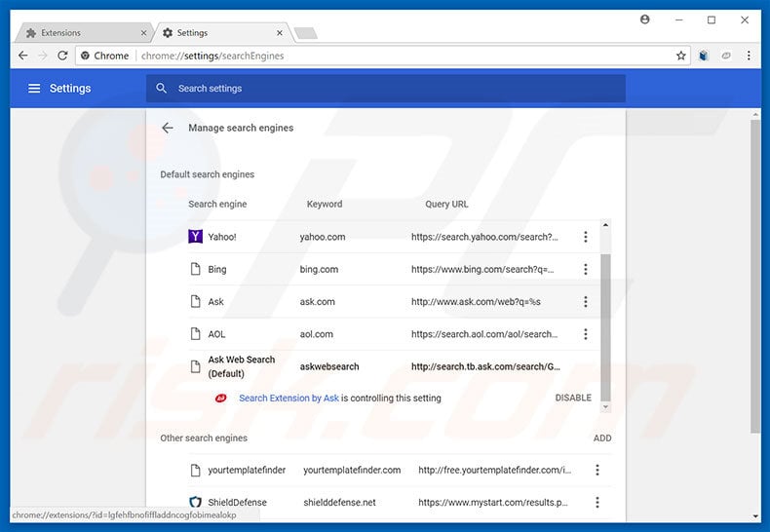The height and width of the screenshot is (532, 770).
Task: Click the address bar URL
Action: [212, 56]
